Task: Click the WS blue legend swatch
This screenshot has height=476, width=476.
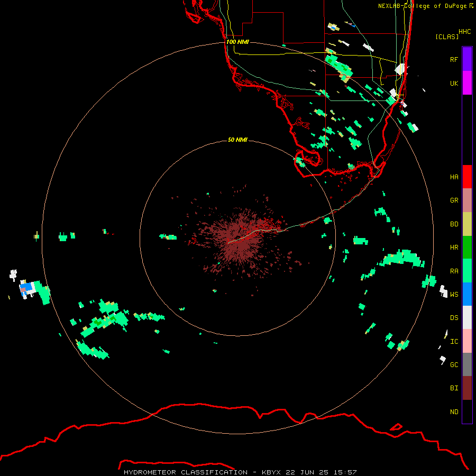Action: coord(467,294)
